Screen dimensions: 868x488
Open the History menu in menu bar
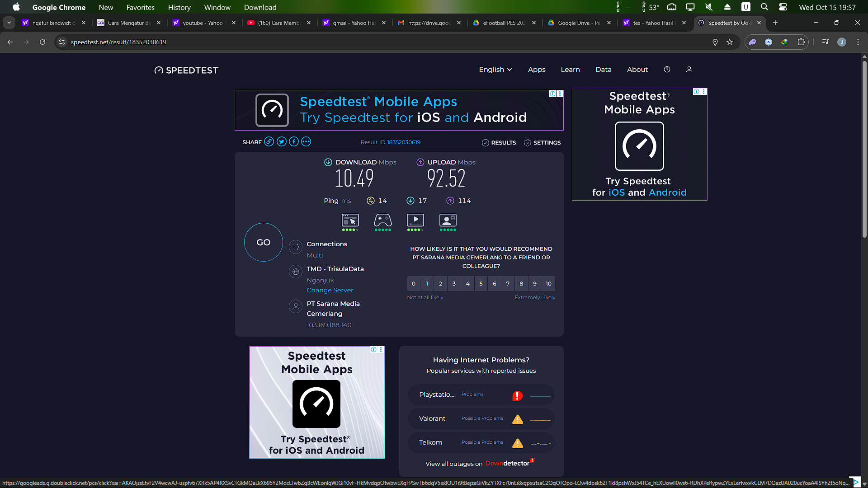(179, 7)
